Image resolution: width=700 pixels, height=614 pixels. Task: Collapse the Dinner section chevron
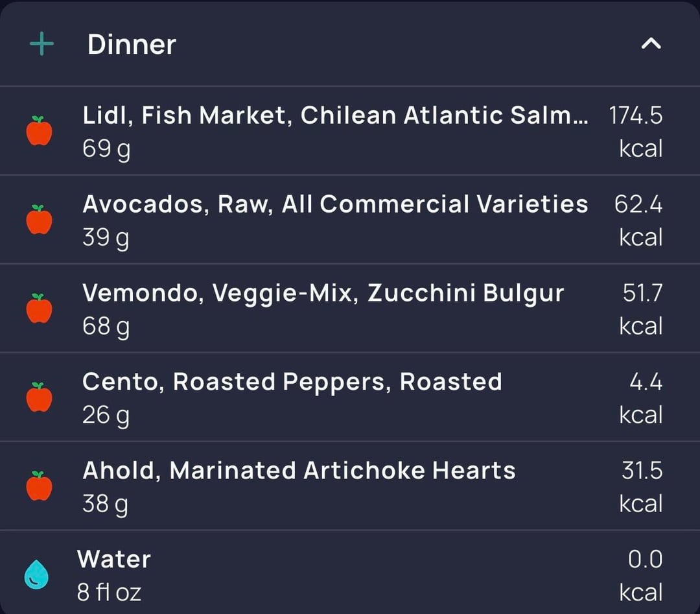point(651,44)
